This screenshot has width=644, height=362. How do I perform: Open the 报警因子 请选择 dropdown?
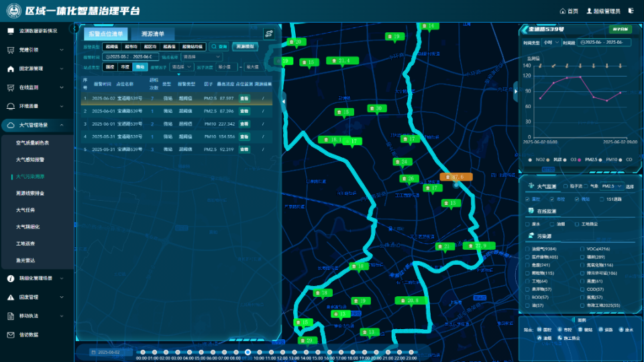coord(181,66)
